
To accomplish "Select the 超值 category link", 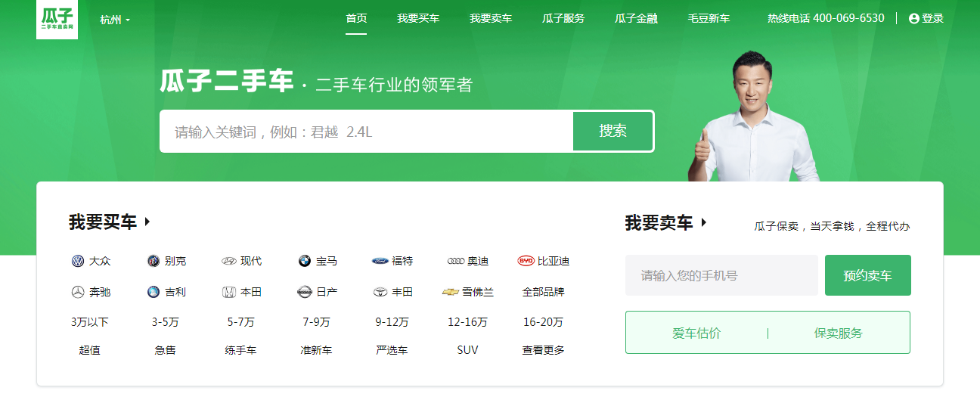I will 89,350.
